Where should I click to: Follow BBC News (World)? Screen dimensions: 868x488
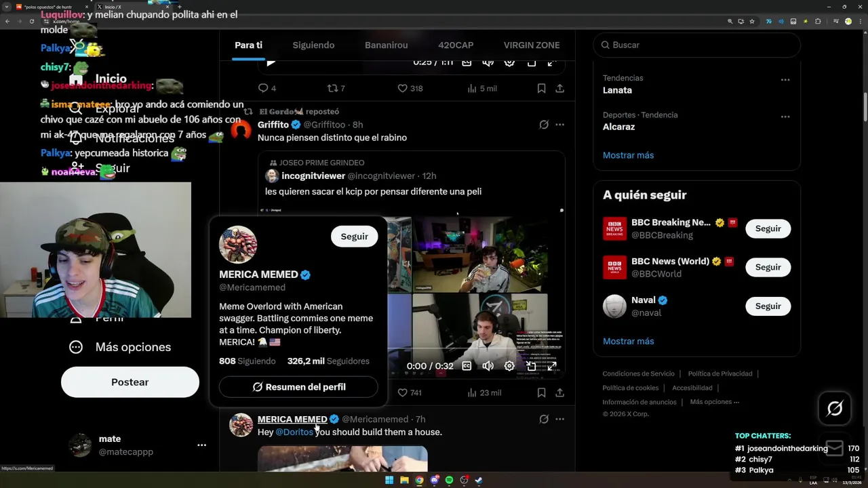[x=768, y=267]
